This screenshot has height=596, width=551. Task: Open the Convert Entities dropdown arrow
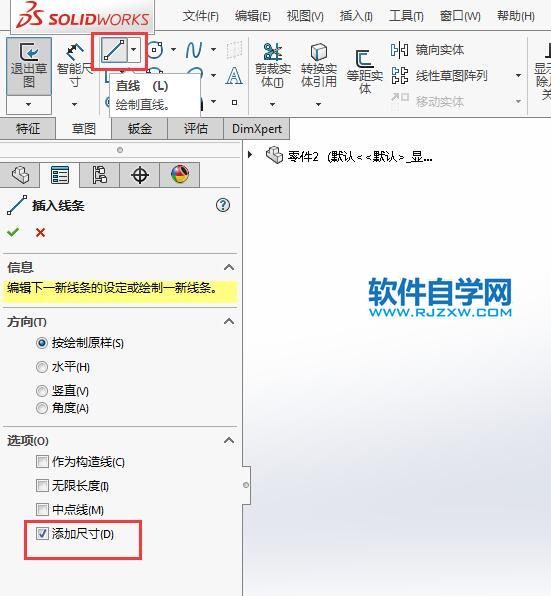[x=318, y=104]
